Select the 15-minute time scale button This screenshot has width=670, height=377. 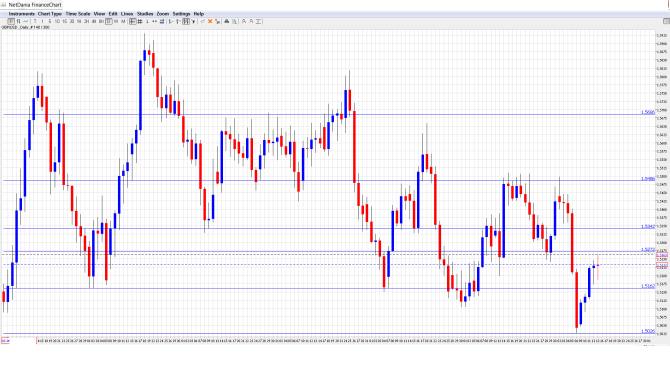click(x=65, y=21)
